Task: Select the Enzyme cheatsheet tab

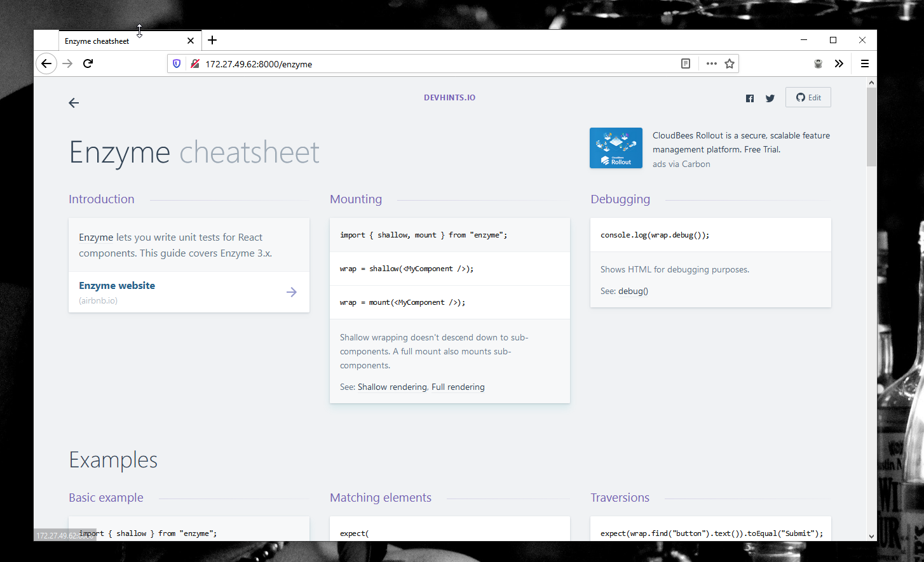Action: 130,41
